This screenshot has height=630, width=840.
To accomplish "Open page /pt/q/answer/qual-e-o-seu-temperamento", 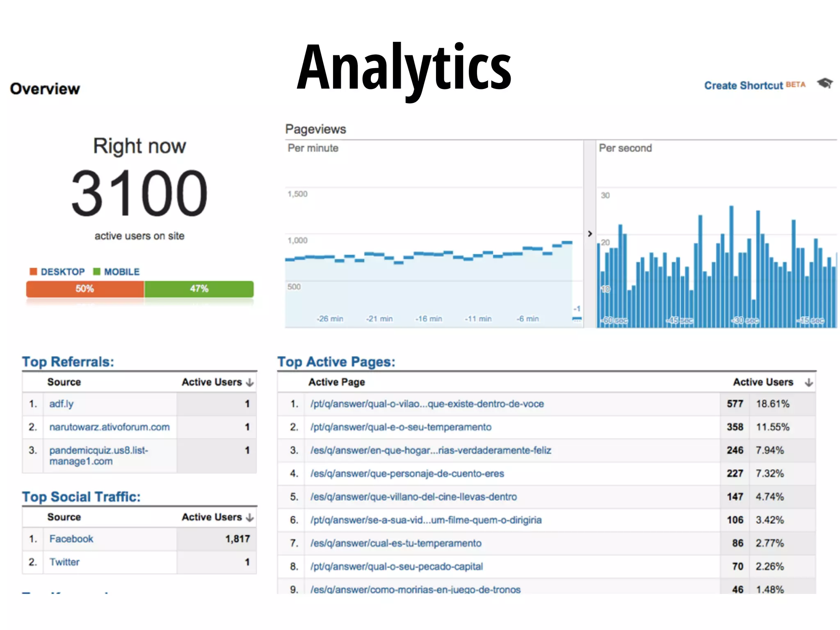I will (401, 427).
